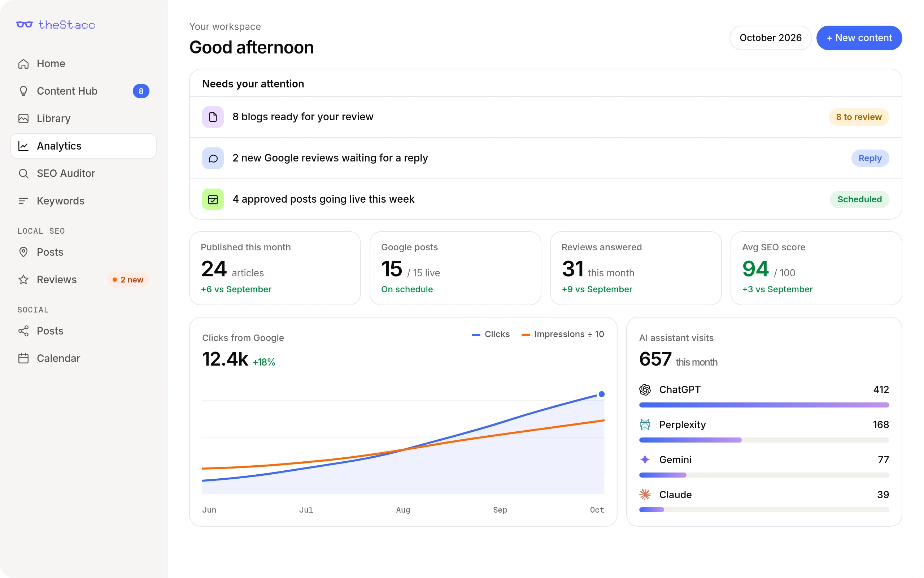Click the Perplexity visits progress bar
Screen dimensions: 924x578
[x=764, y=440]
